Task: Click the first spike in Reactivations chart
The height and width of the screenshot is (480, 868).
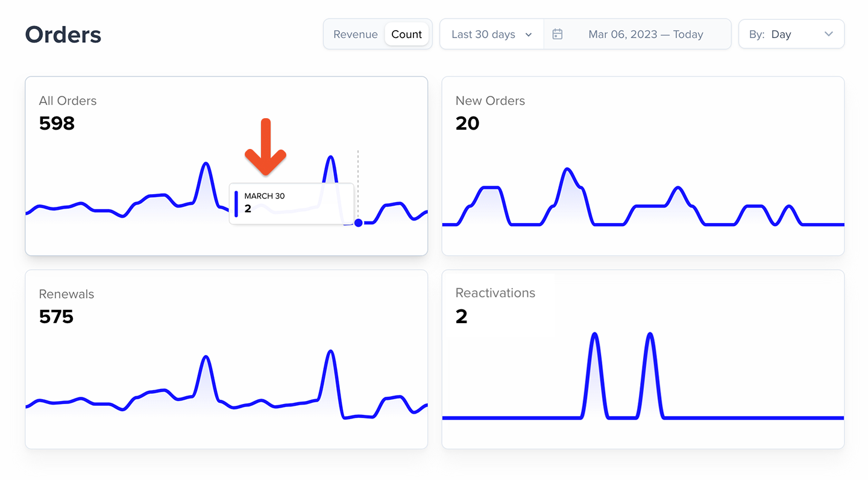Action: 595,335
